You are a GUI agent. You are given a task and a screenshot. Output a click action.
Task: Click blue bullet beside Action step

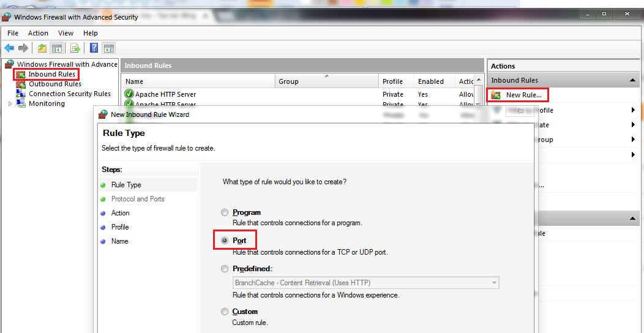coord(103,213)
